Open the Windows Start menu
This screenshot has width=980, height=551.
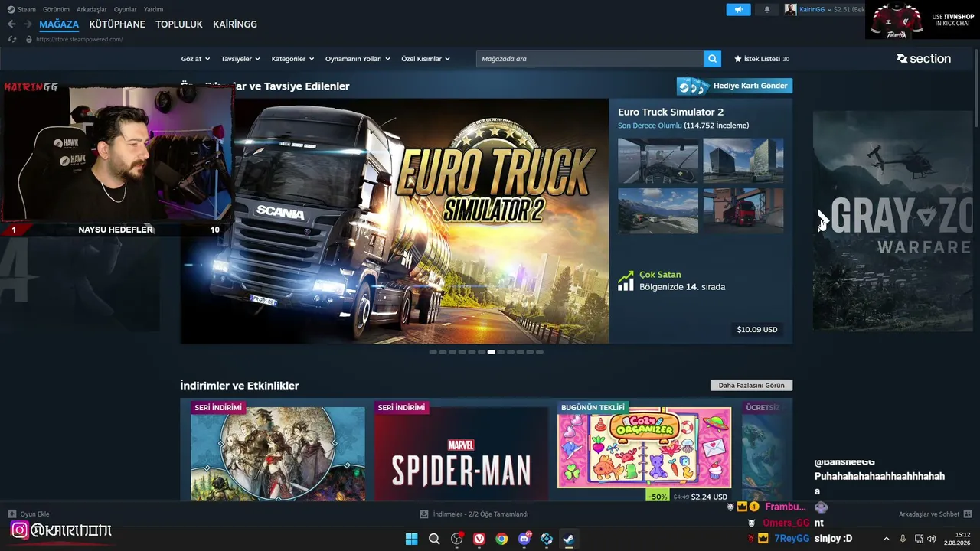point(411,539)
